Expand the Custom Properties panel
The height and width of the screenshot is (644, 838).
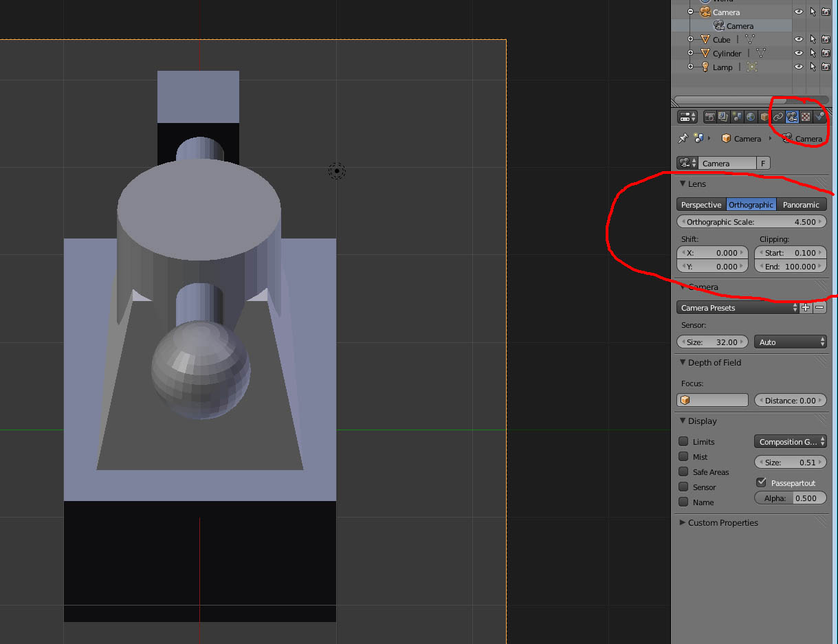[x=683, y=522]
